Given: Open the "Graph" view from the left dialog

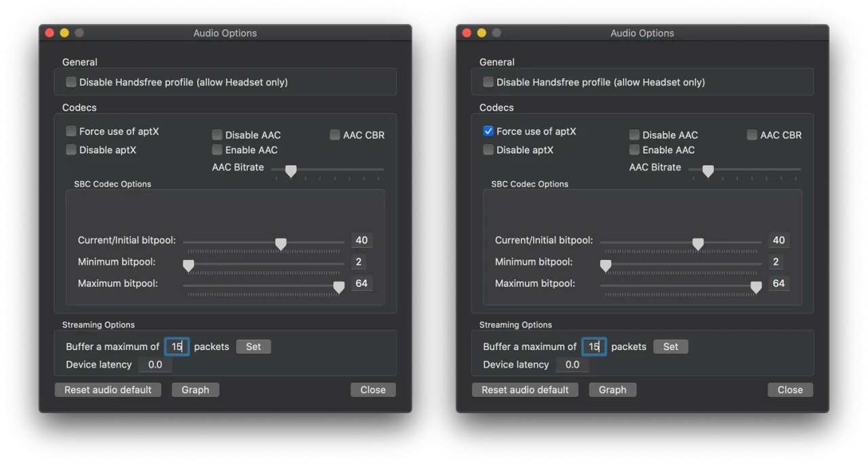Looking at the screenshot, I should (195, 389).
